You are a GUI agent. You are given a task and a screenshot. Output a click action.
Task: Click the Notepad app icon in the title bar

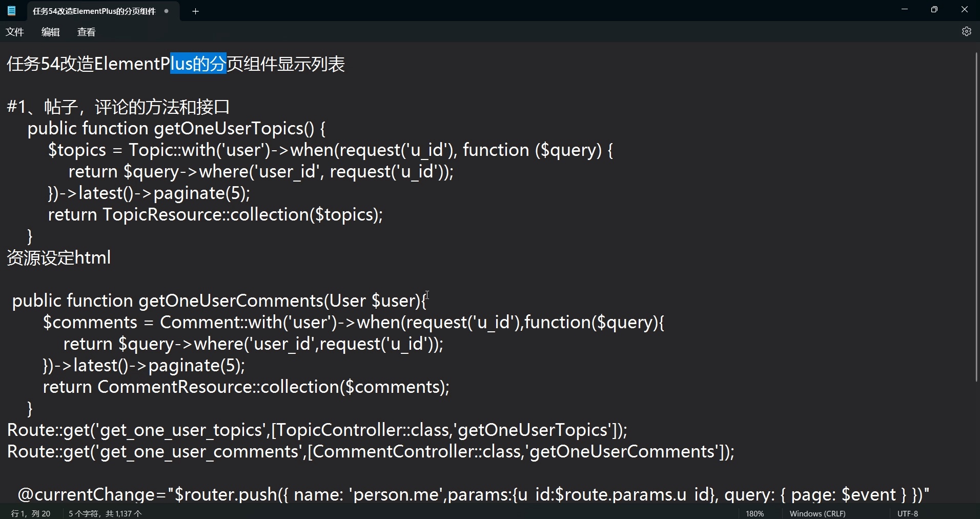coord(11,10)
